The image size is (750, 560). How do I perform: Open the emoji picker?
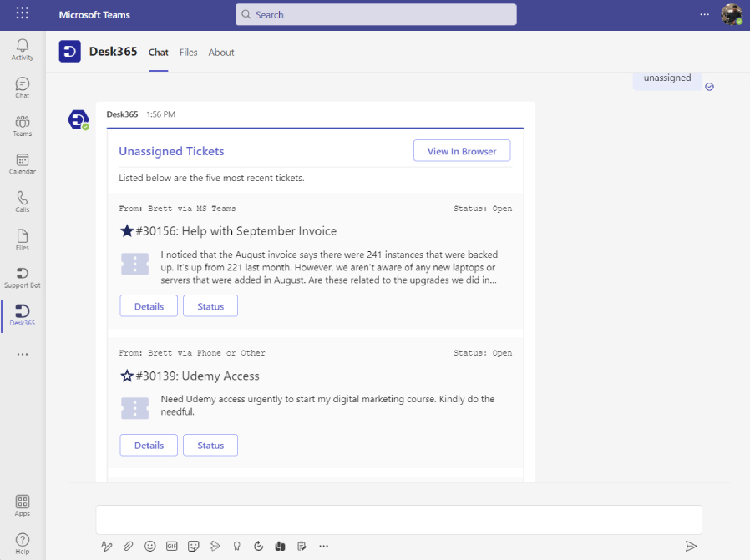point(150,546)
